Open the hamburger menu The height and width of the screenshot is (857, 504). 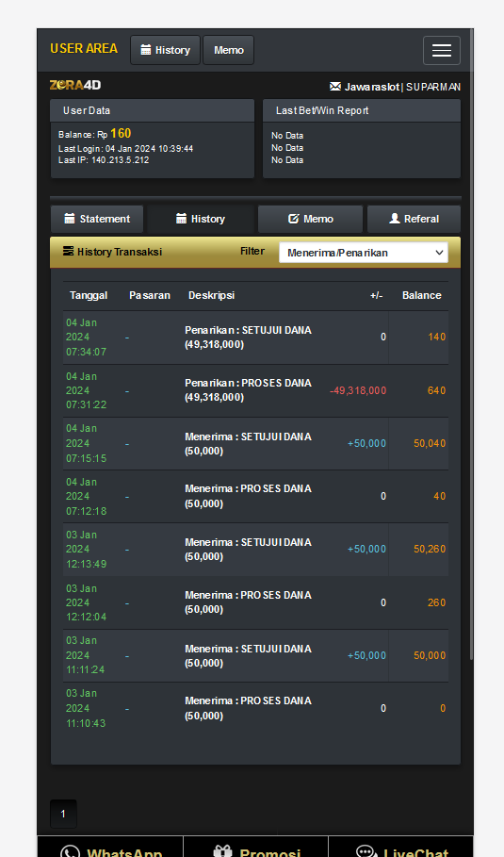441,50
